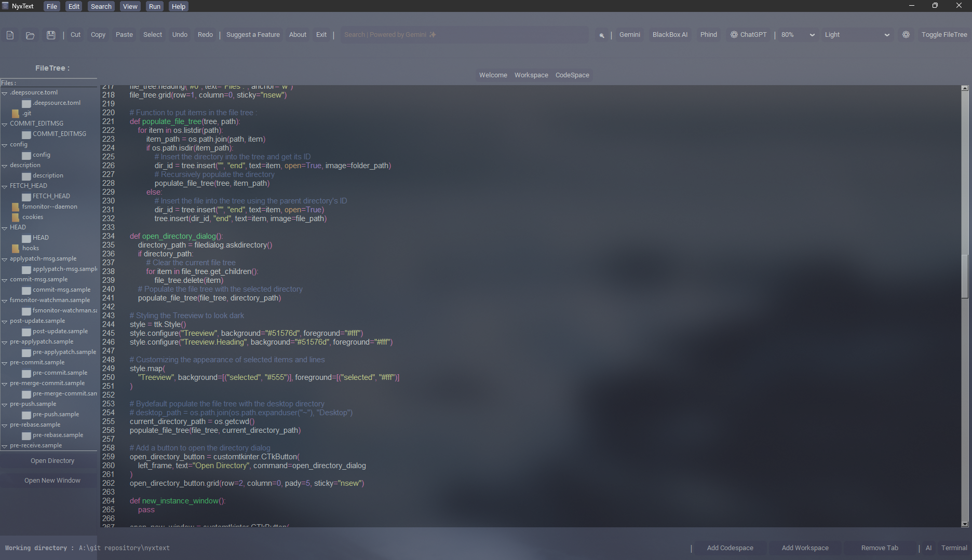The image size is (972, 560).
Task: Open settings with the gear icon near theme selector
Action: click(907, 34)
